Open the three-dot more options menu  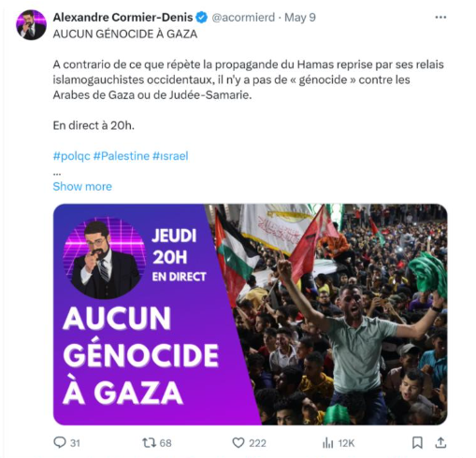coord(440,18)
